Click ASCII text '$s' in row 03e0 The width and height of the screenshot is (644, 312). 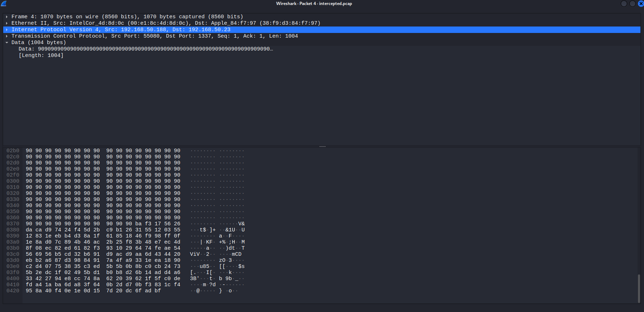(241, 267)
